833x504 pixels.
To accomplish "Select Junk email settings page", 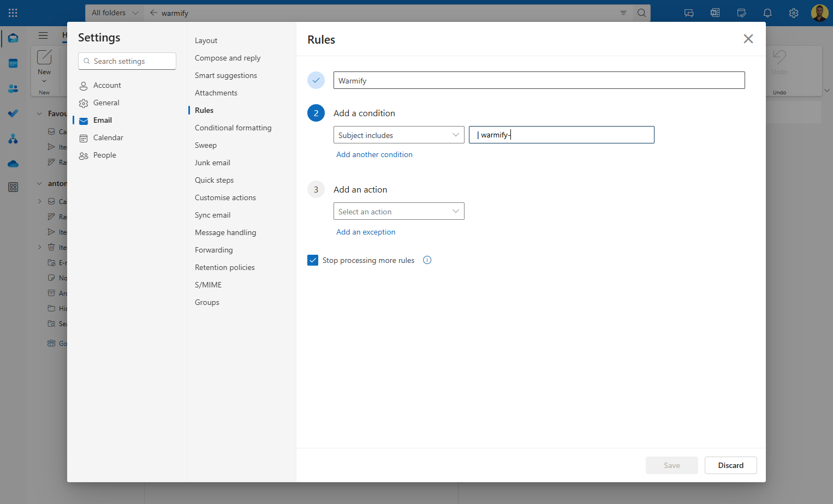I will [x=212, y=163].
